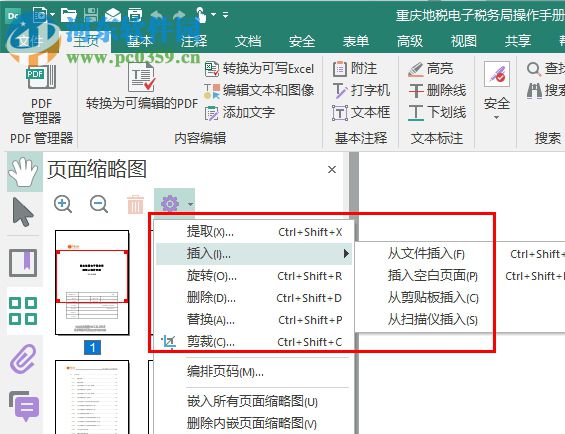Click thumbnail options gear icon

(170, 204)
